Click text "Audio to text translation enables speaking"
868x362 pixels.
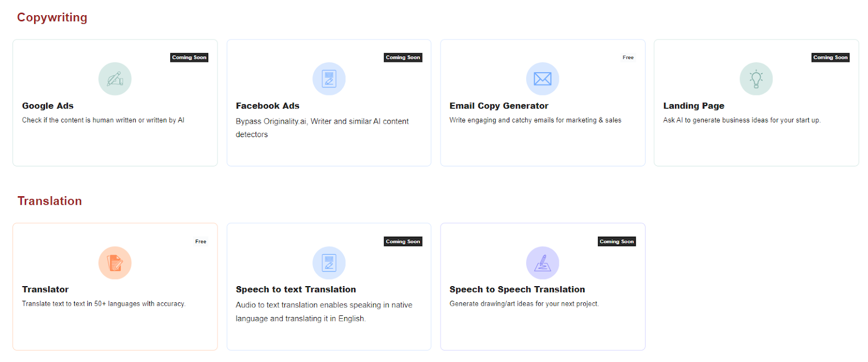(308, 305)
